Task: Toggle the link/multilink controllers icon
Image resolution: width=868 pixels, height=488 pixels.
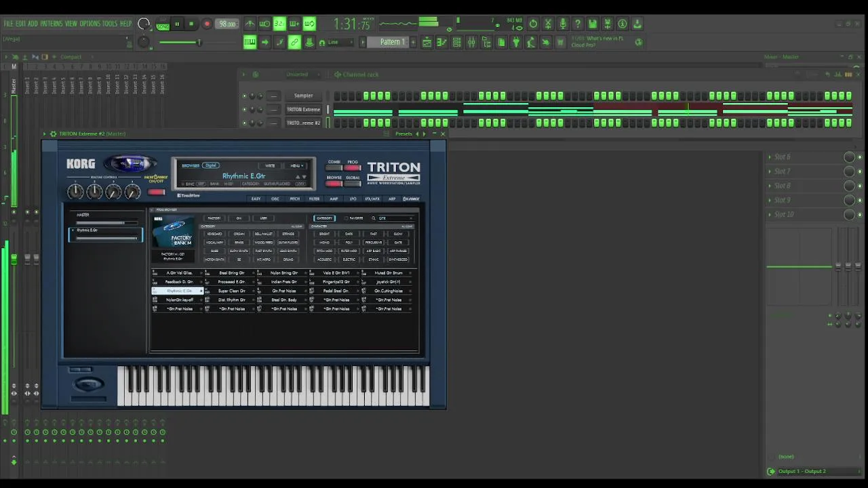Action: click(294, 42)
